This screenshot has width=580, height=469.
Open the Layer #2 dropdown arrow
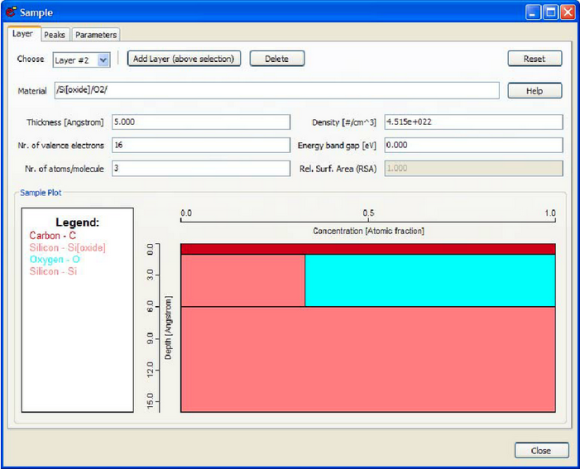tap(104, 60)
